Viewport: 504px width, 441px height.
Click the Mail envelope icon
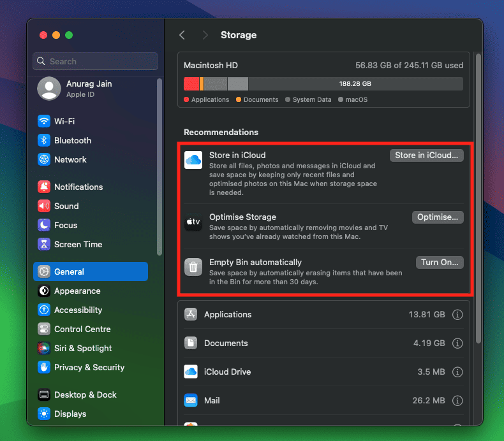[x=191, y=400]
